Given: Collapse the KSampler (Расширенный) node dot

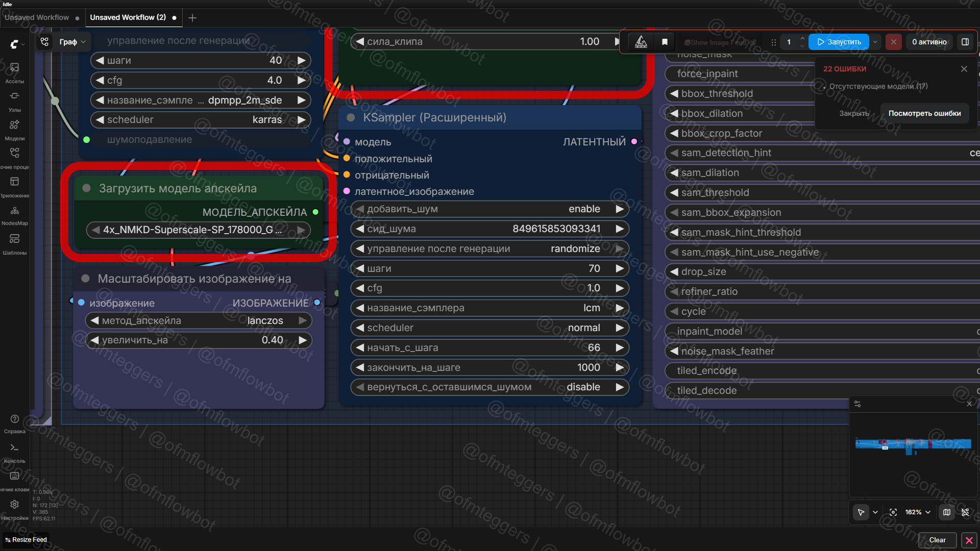Looking at the screenshot, I should click(x=351, y=118).
